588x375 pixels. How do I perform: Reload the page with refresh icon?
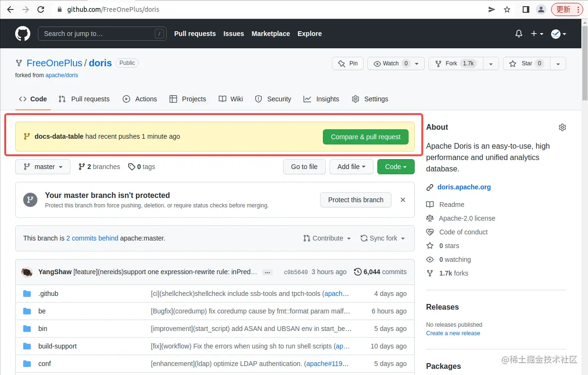pos(41,9)
